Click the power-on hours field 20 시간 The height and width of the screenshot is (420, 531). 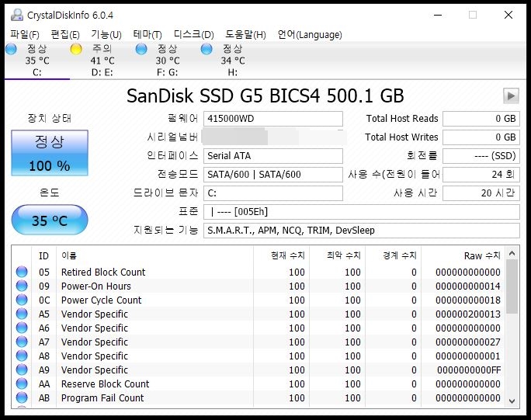[481, 193]
